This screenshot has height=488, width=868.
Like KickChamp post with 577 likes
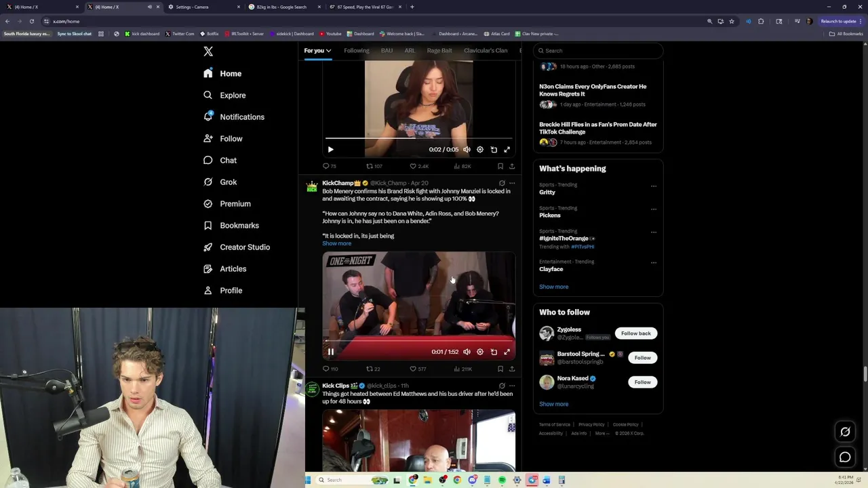(x=418, y=369)
